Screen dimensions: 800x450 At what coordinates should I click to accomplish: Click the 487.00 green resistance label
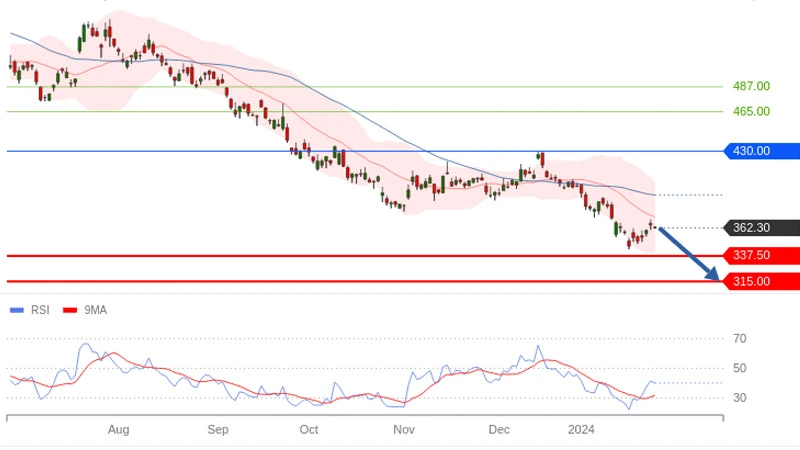tap(751, 86)
